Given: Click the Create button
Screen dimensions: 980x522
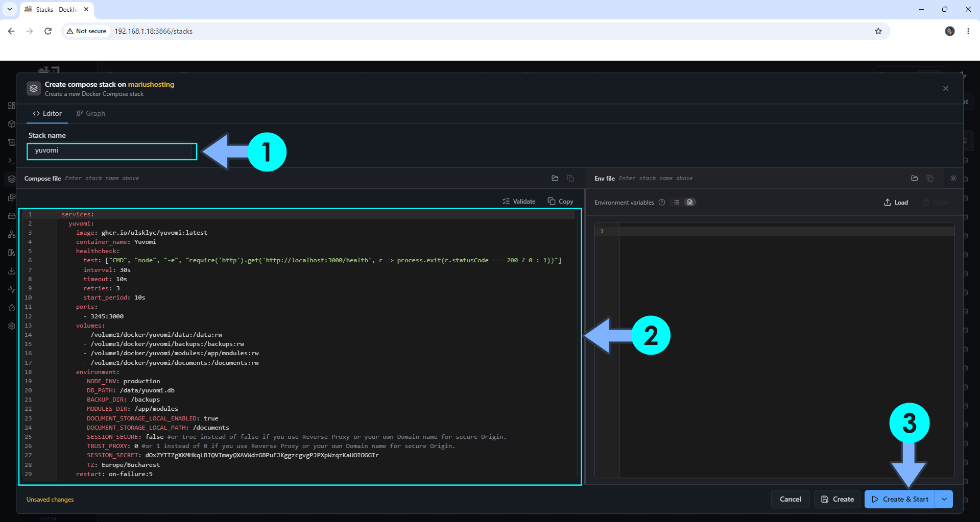Looking at the screenshot, I should 838,499.
